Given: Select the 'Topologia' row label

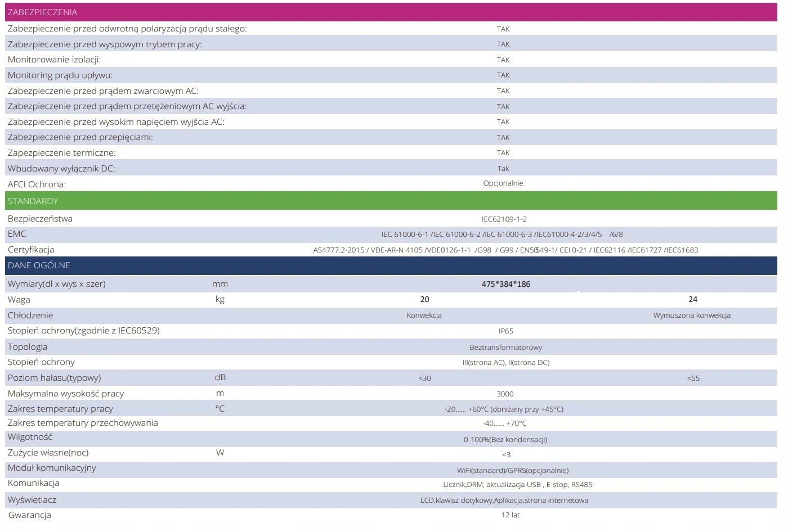Looking at the screenshot, I should [x=28, y=347].
